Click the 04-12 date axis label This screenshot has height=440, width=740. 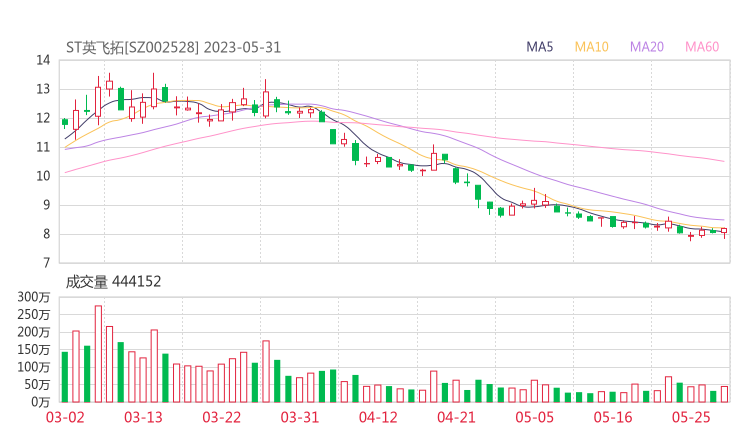coord(378,417)
